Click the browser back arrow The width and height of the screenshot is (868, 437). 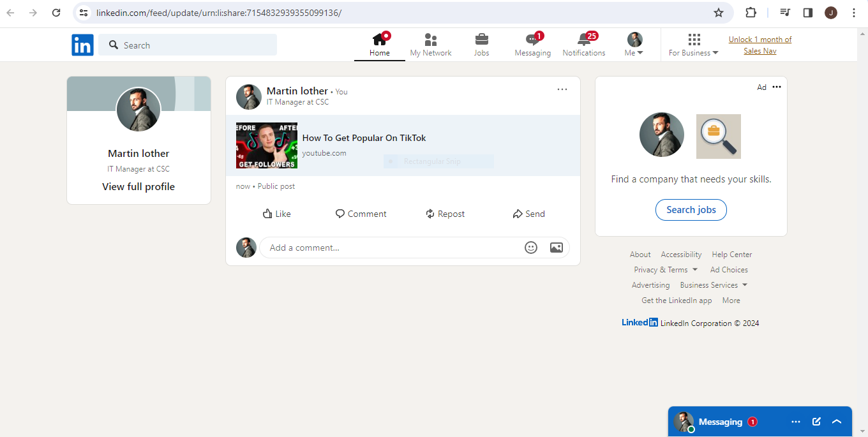pos(11,13)
